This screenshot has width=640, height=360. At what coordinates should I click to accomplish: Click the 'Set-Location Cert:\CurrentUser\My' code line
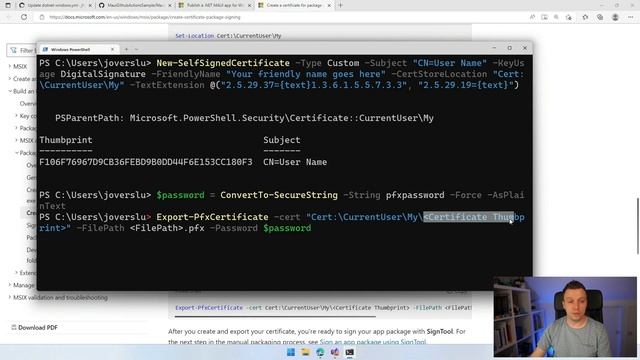click(228, 36)
